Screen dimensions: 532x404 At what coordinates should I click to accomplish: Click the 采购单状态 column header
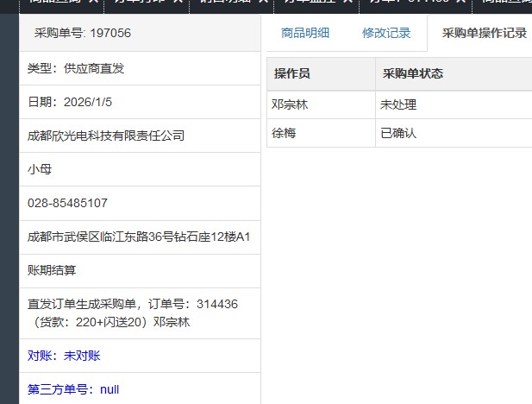pyautogui.click(x=413, y=74)
